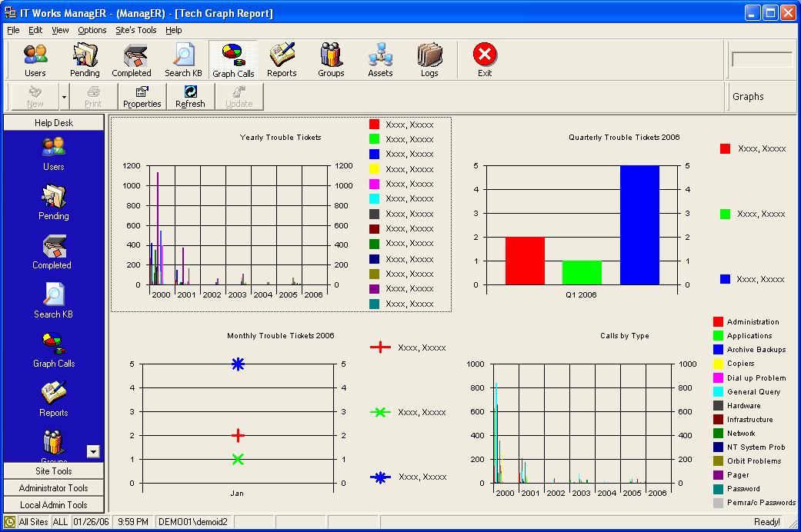Click the blue Archive Backups legend swatch

coord(718,350)
